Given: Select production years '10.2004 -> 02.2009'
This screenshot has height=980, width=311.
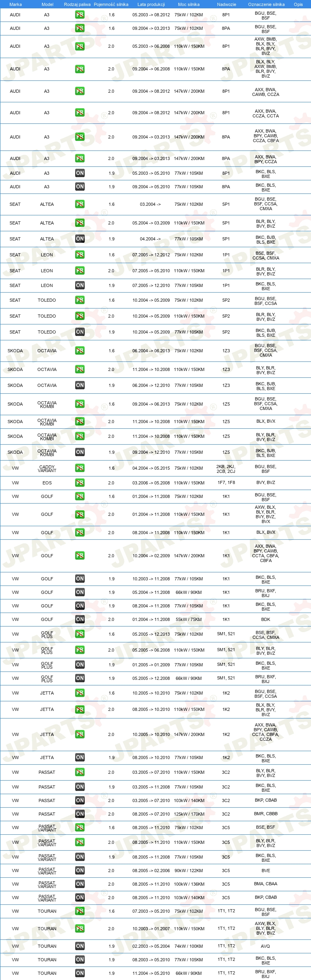Looking at the screenshot, I should coord(151,556).
